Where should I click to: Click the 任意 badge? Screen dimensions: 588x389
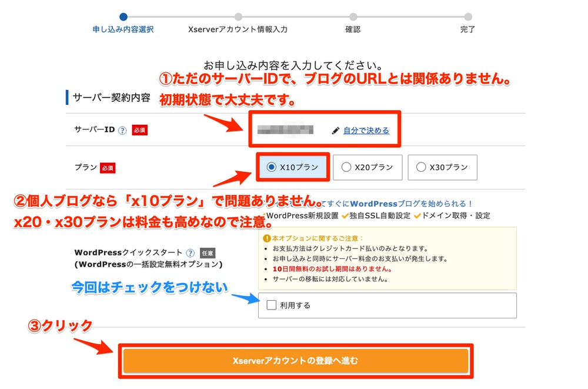[x=208, y=253]
